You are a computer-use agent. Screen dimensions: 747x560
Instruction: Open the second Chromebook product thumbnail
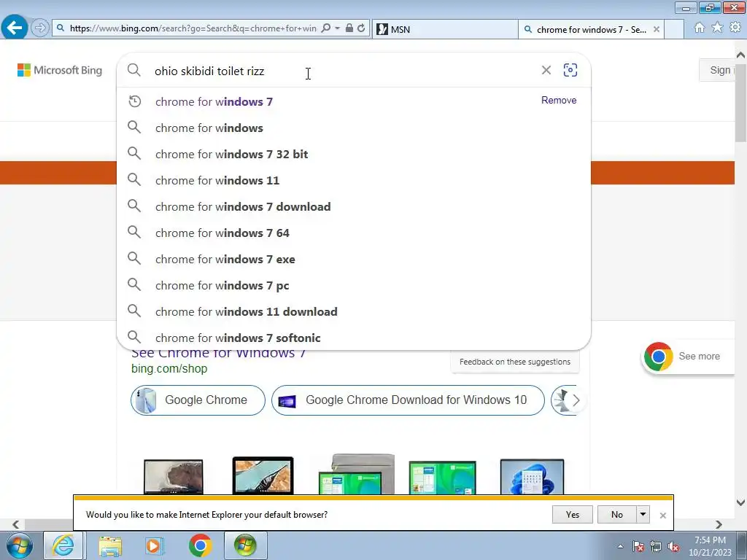click(x=263, y=475)
